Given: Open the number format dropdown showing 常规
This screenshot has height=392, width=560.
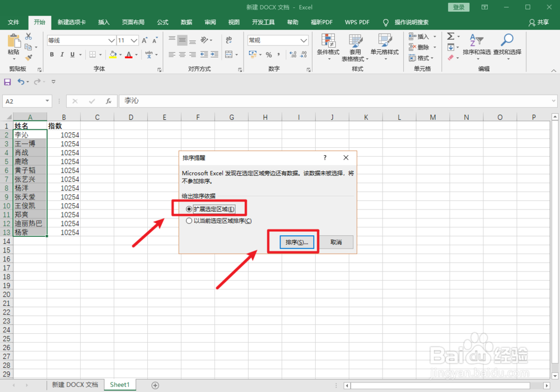Looking at the screenshot, I should tap(278, 40).
